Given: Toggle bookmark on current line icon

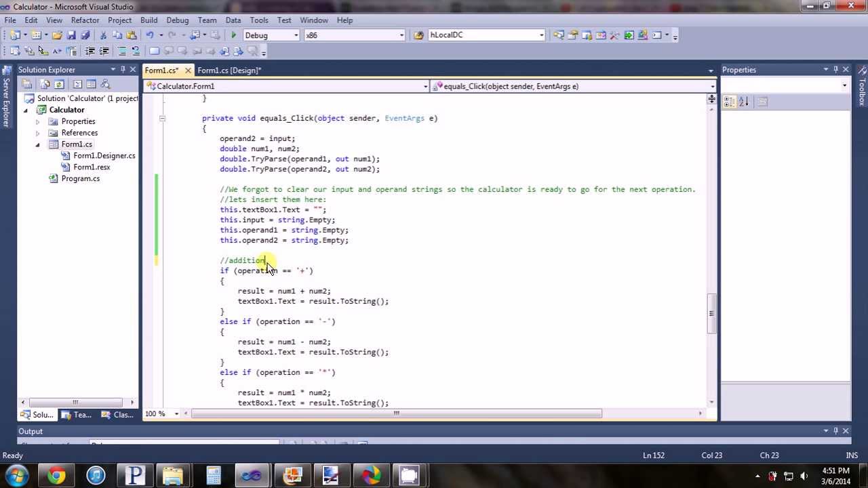Looking at the screenshot, I should (154, 52).
